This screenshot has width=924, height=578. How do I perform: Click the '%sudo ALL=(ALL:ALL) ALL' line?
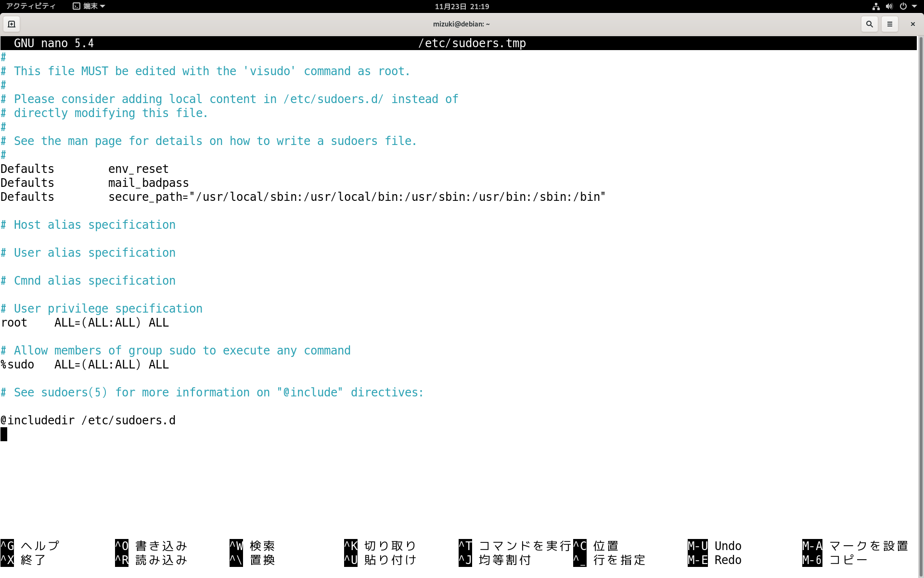85,365
